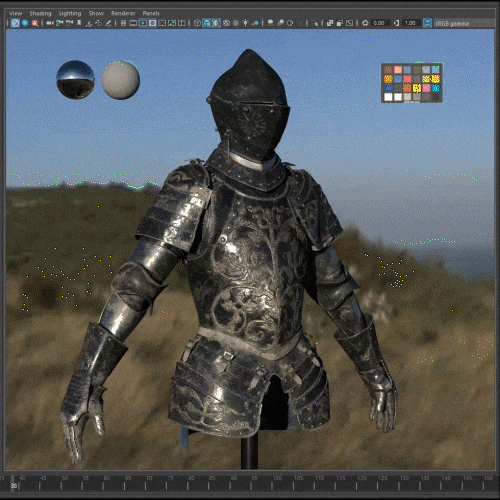Click the Exposure reset icon
Screen dimensions: 500x500
(365, 23)
